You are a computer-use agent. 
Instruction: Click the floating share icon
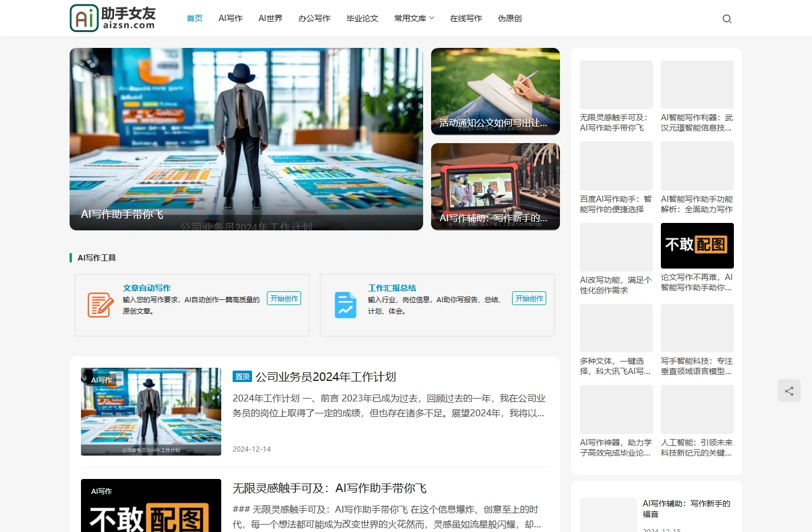click(x=789, y=391)
